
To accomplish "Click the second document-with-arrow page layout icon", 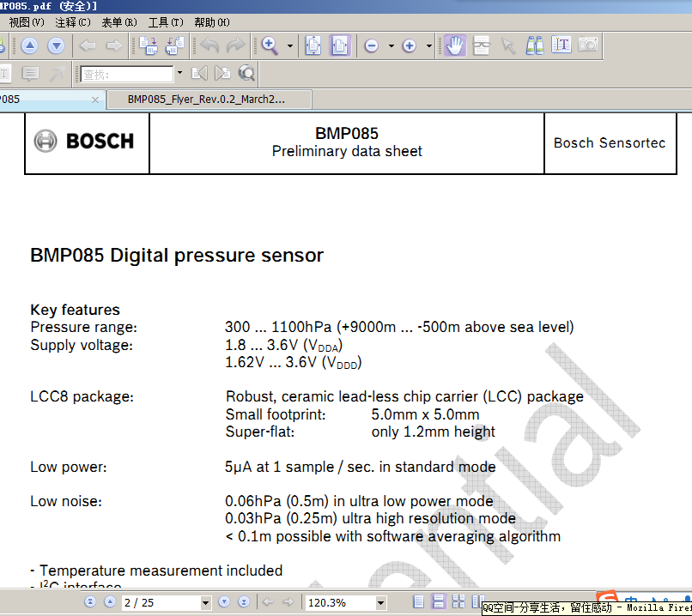I will tap(175, 45).
